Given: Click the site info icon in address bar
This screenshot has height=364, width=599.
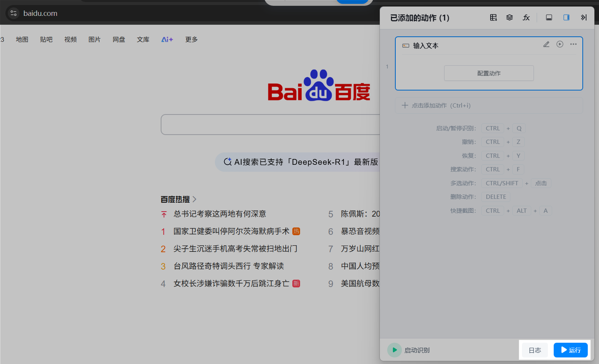Looking at the screenshot, I should pyautogui.click(x=14, y=13).
